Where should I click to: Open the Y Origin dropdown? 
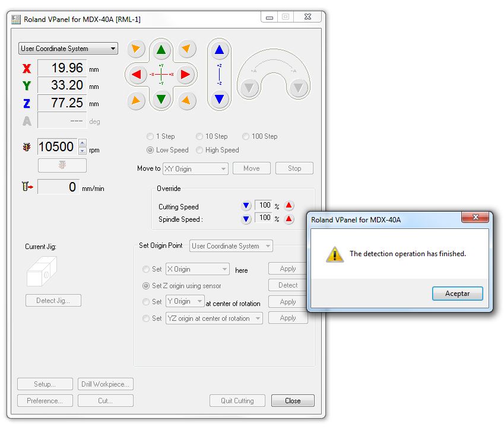(x=185, y=301)
